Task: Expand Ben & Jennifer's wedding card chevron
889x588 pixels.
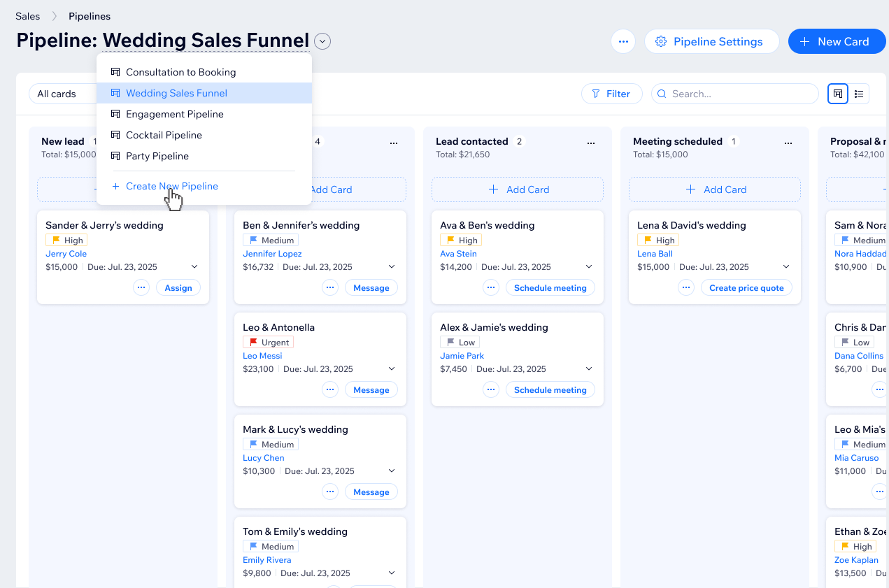Action: [x=392, y=267]
